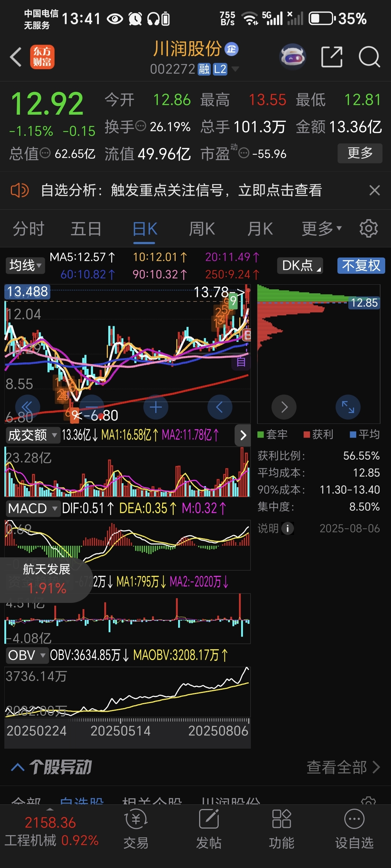
Task: Zoom in chart with plus button
Action: coord(156,407)
